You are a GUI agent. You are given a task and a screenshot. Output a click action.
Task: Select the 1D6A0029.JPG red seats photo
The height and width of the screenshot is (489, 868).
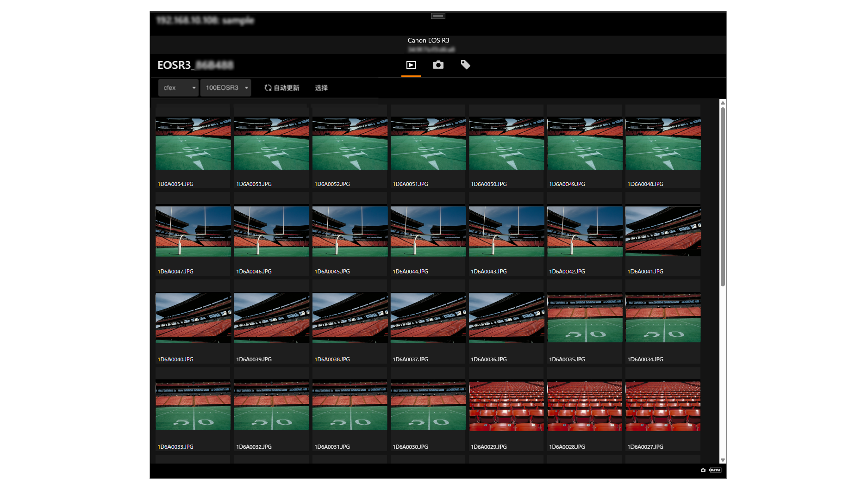(x=506, y=406)
